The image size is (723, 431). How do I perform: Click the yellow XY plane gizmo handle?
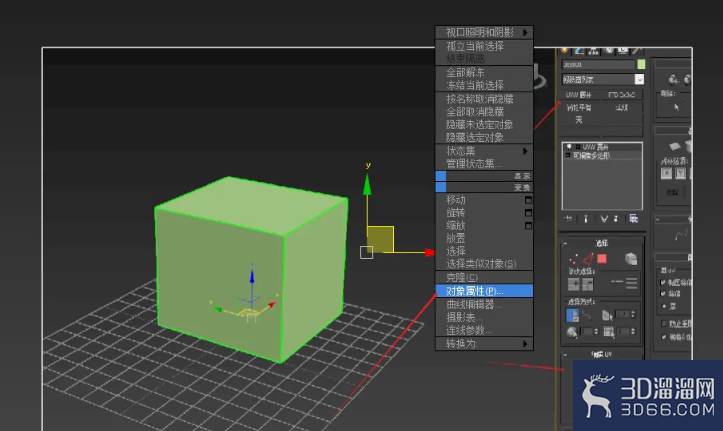pos(380,239)
